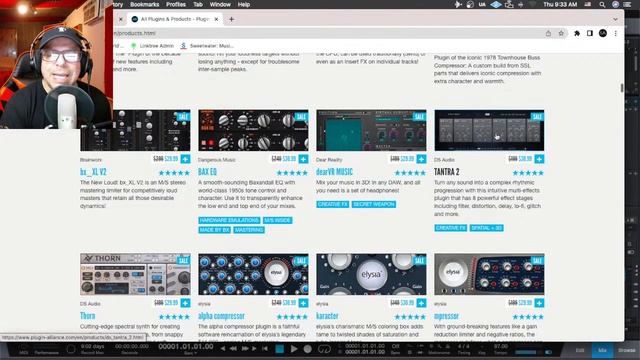Switch to All Plugins & Products tab
The image size is (640, 360).
[x=175, y=19]
